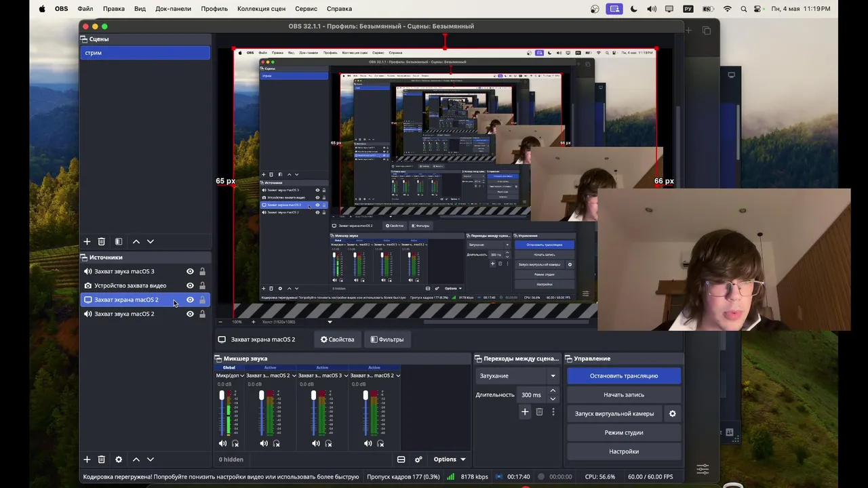Unlock the Захват звука macOS 2 source
The width and height of the screenshot is (868, 488).
tap(202, 314)
